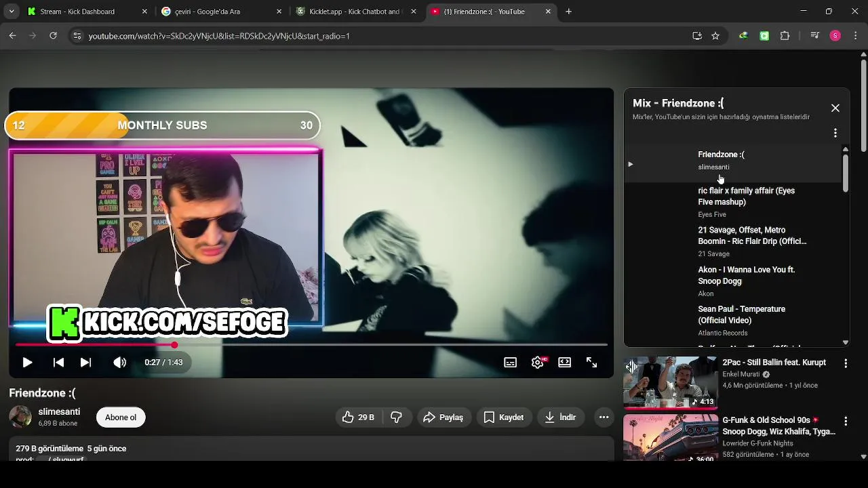Play 21 Savage Ric Flair Drip item
The width and height of the screenshot is (868, 488).
point(732,241)
